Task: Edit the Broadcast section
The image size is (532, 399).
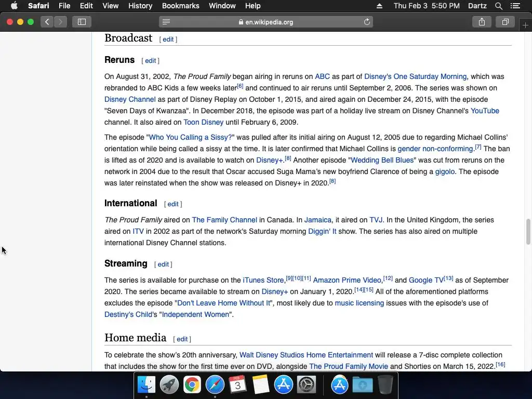Action: [x=168, y=39]
